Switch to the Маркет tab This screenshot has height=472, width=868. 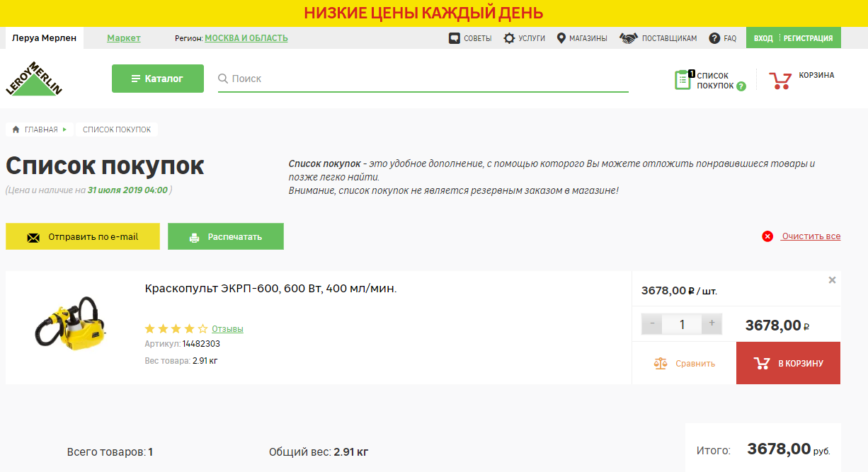[x=124, y=38]
